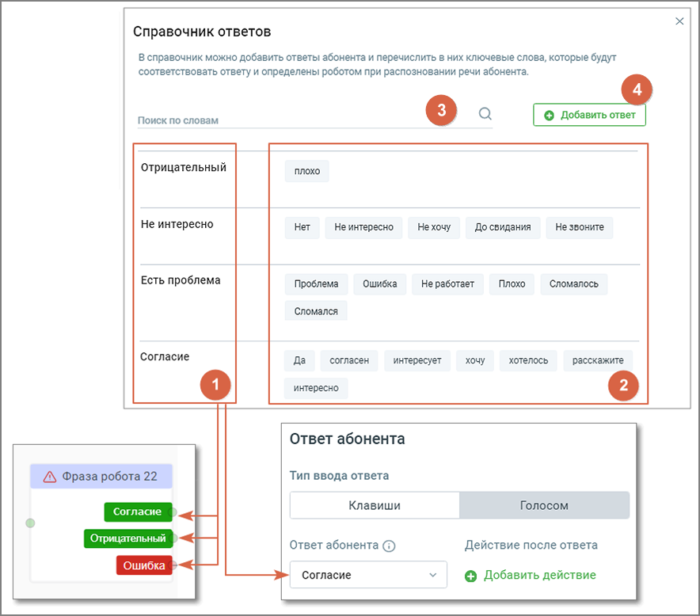
Task: Click the Не интересно keyword tag
Action: (x=363, y=227)
